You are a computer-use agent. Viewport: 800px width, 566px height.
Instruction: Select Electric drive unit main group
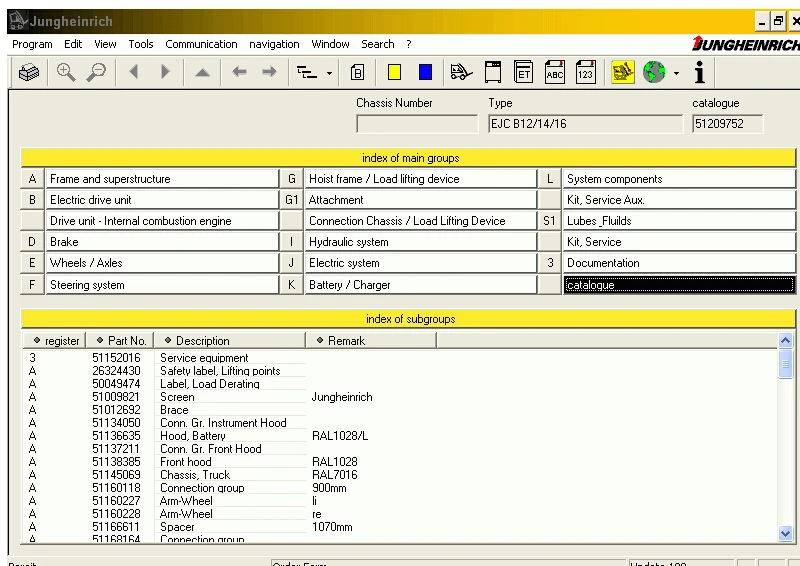pos(162,200)
